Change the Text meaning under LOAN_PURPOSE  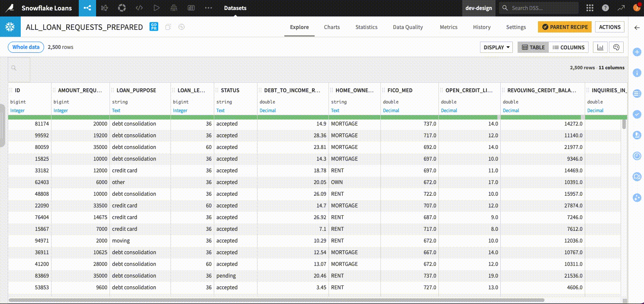tap(116, 110)
